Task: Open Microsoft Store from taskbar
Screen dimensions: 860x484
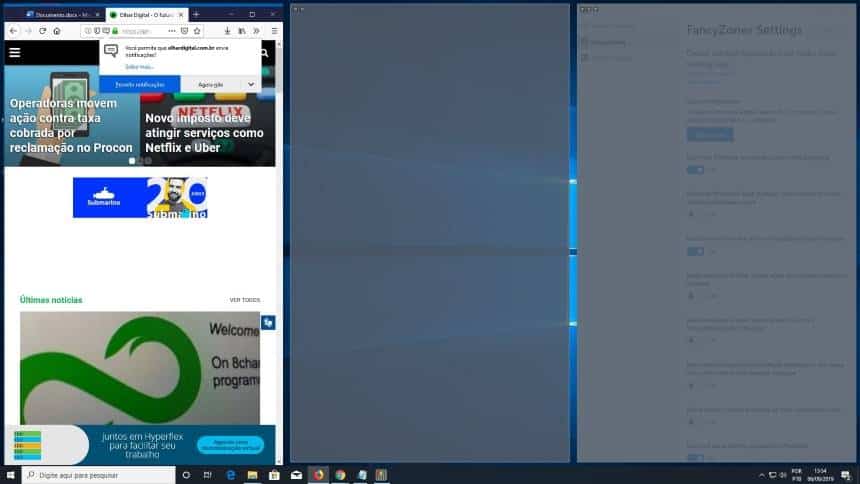Action: pos(274,475)
